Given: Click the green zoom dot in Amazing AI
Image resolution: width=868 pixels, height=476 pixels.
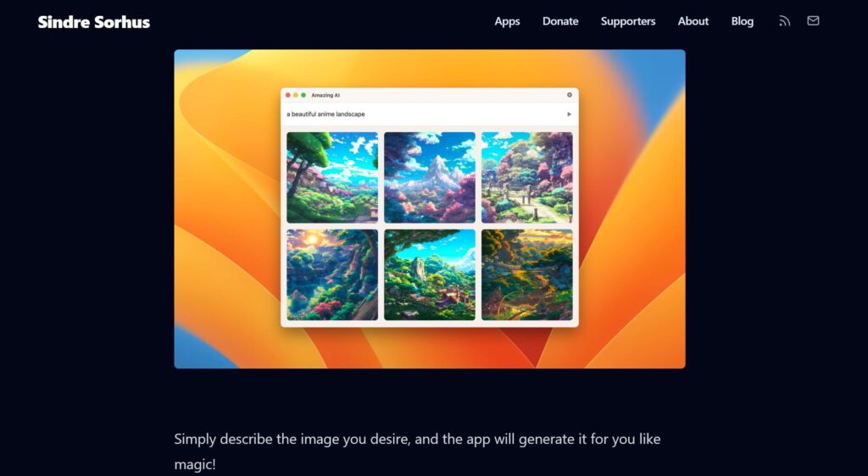Looking at the screenshot, I should pyautogui.click(x=303, y=95).
